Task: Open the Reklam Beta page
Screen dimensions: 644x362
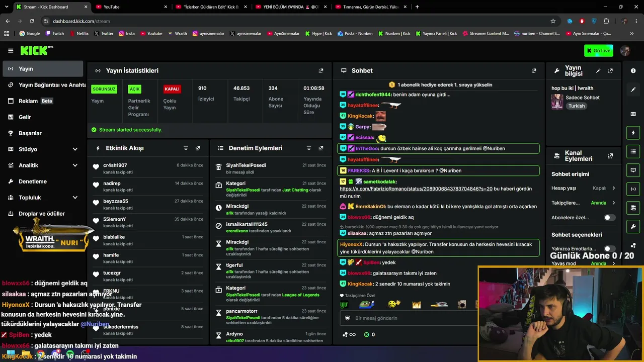Action: tap(43, 101)
